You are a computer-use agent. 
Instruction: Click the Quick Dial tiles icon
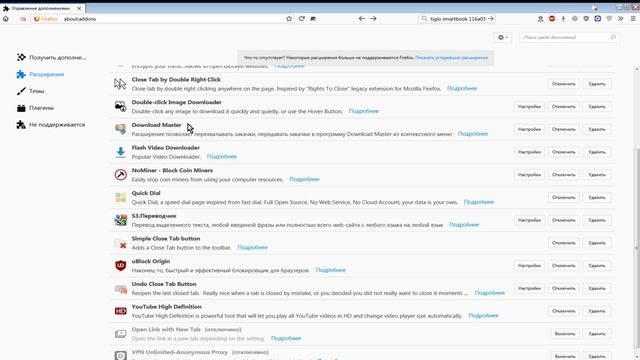click(120, 198)
